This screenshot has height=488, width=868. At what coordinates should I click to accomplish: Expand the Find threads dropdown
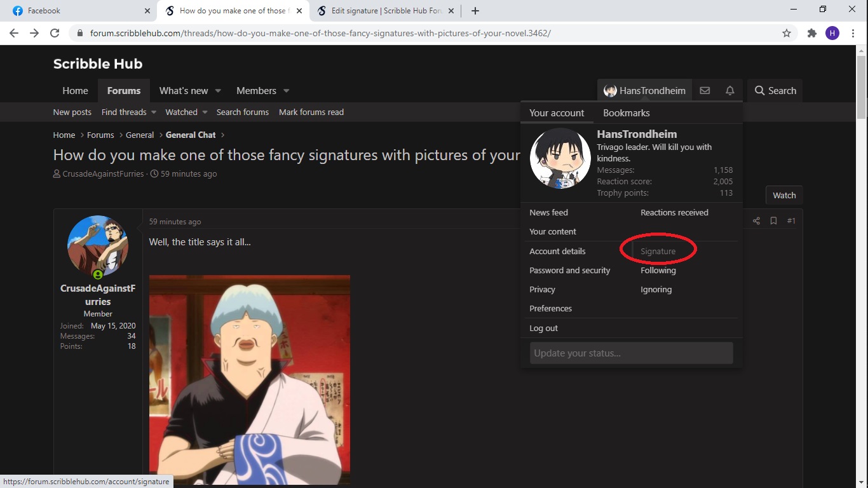pos(154,112)
